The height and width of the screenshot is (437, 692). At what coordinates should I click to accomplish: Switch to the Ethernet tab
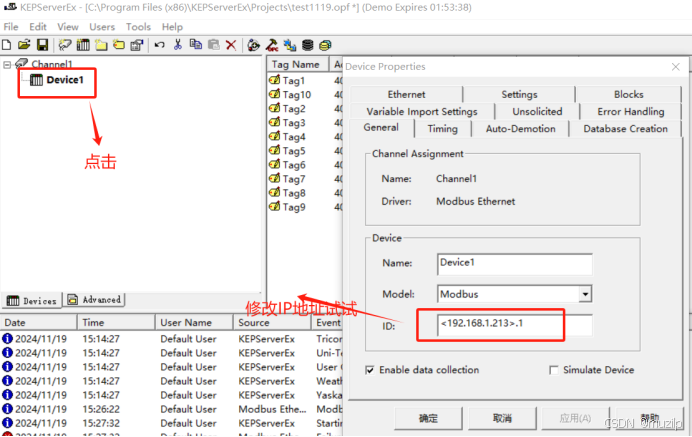point(406,94)
